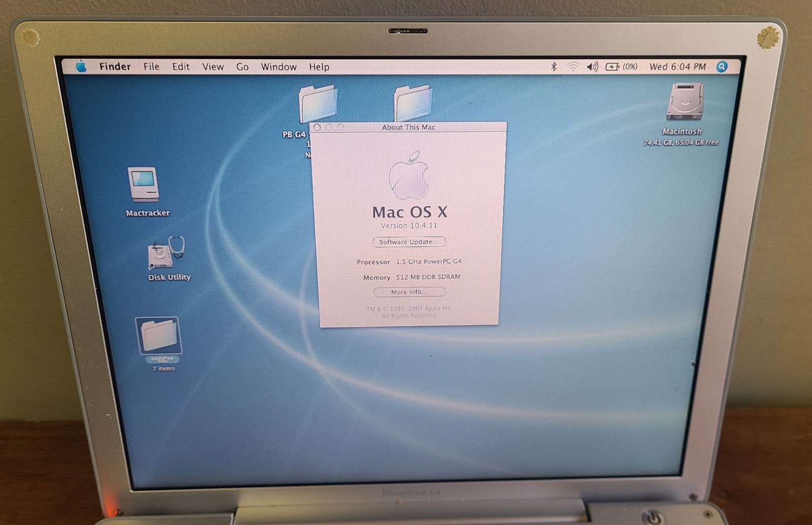Select the PB G4 folder icon
The width and height of the screenshot is (812, 525).
(x=318, y=104)
